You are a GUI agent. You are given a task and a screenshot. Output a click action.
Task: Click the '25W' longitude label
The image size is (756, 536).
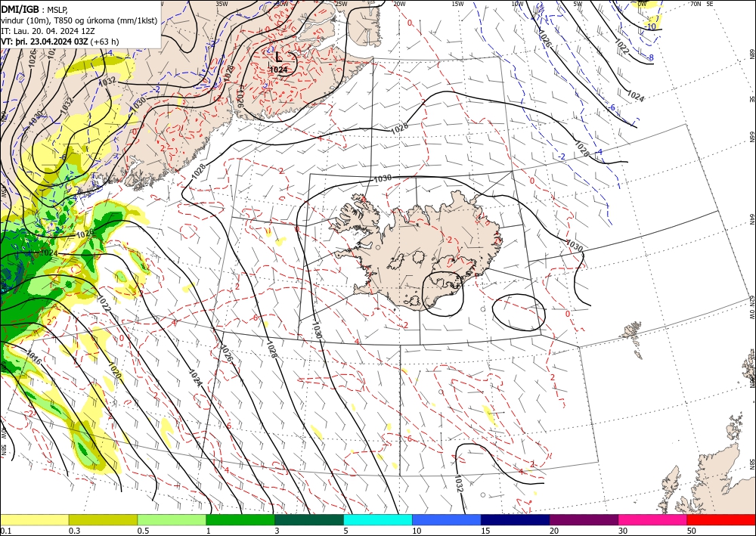341,4
